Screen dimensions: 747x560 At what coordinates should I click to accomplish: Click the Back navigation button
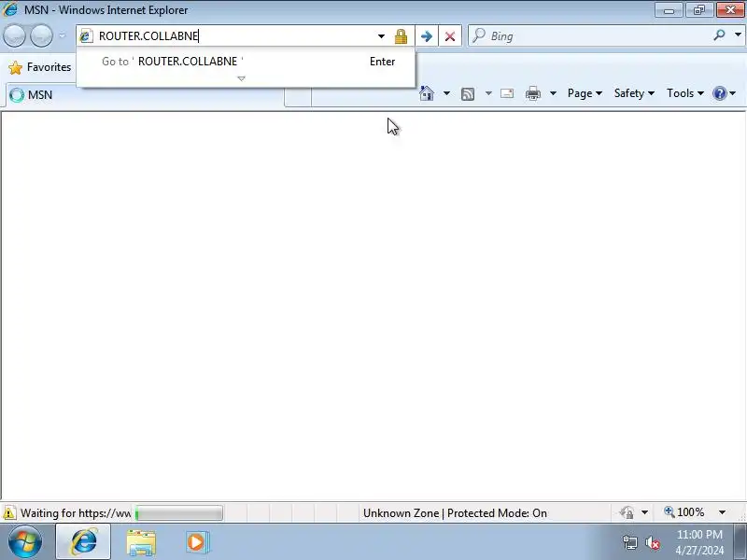[14, 35]
